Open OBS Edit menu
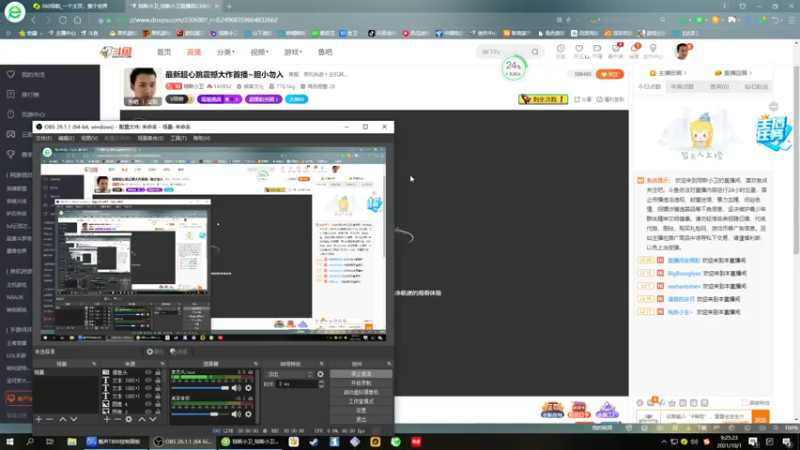The image size is (800, 450). (x=66, y=138)
